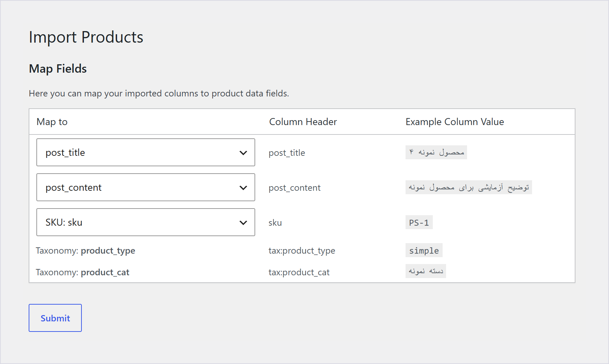The height and width of the screenshot is (364, 609).
Task: Click the example value in the product_cat row
Action: coord(425,271)
